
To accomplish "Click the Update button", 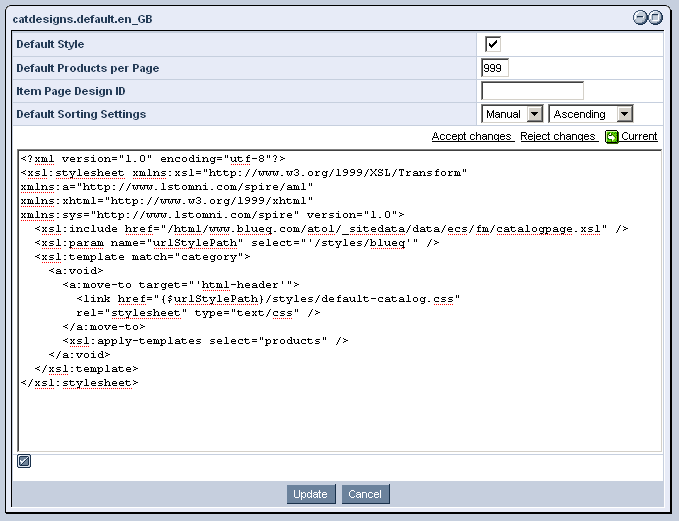I will pos(310,494).
